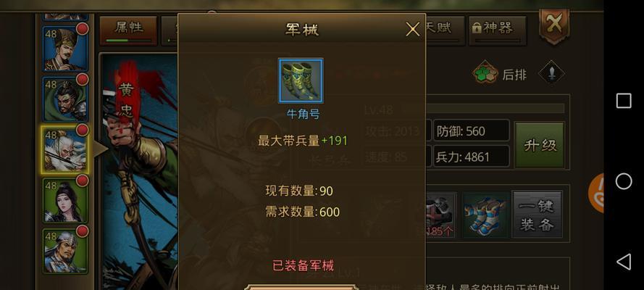644x290 pixels.
Task: Open the 属性 tab
Action: (x=128, y=30)
